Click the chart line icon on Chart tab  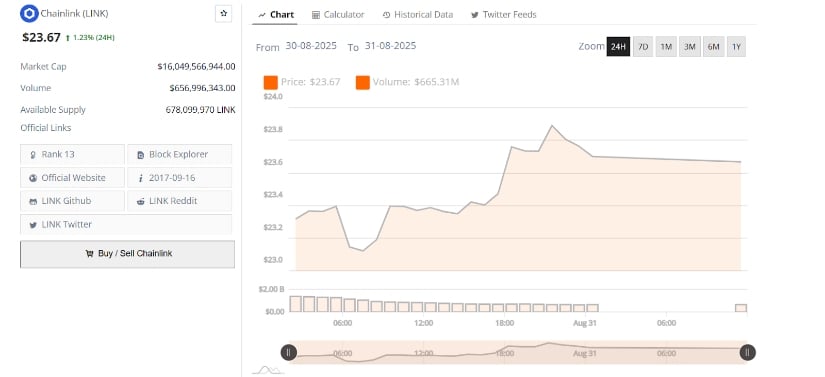pyautogui.click(x=262, y=15)
